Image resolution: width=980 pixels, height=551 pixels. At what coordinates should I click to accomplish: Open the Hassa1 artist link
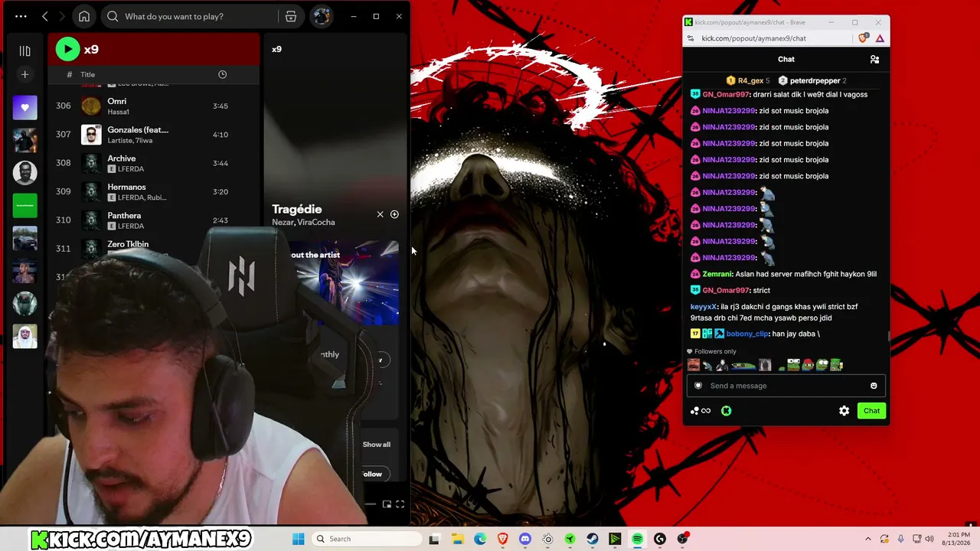(118, 112)
